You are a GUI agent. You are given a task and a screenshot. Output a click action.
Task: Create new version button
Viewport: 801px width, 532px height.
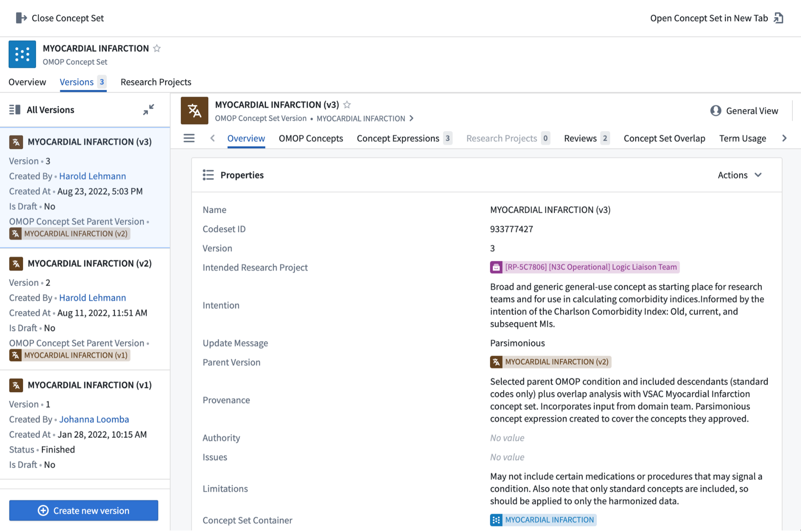pos(84,510)
